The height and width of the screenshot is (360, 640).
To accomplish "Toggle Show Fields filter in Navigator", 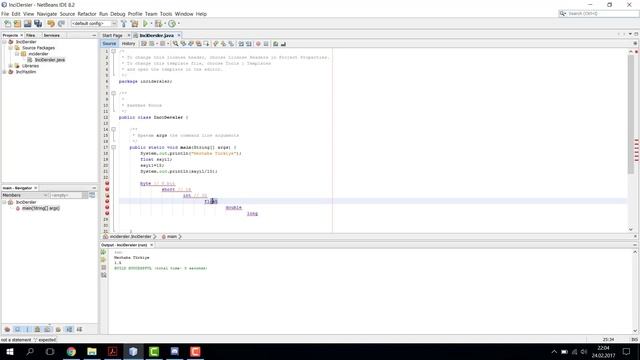I will pos(18,329).
